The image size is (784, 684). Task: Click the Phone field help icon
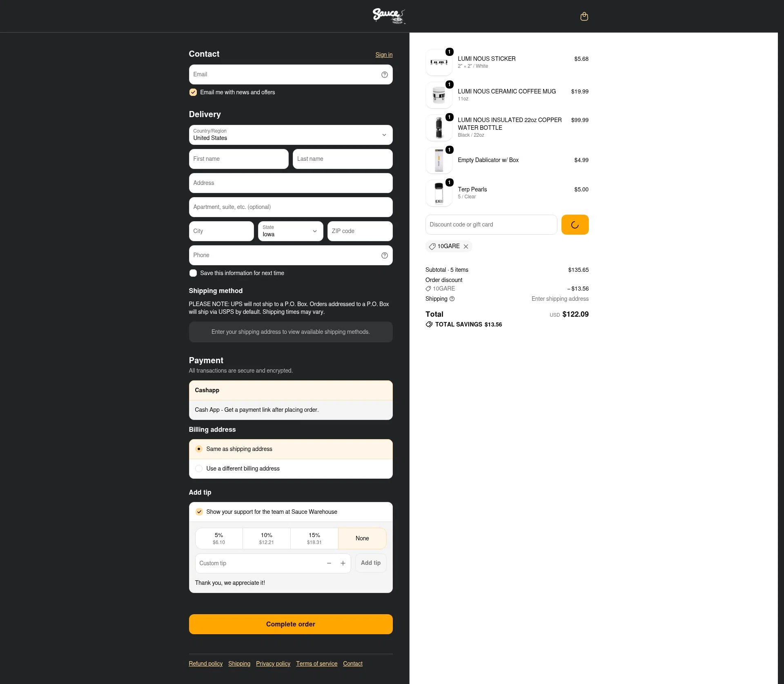pos(384,255)
